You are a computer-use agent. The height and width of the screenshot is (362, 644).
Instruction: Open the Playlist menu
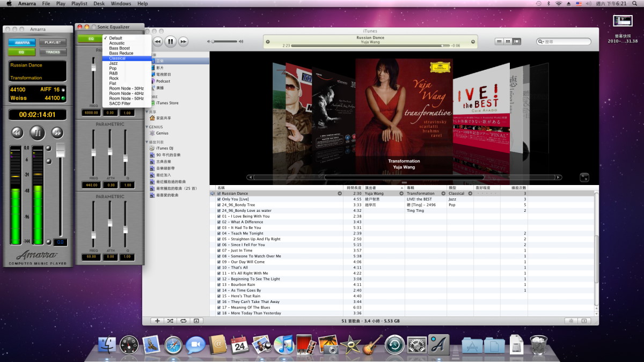coord(79,4)
